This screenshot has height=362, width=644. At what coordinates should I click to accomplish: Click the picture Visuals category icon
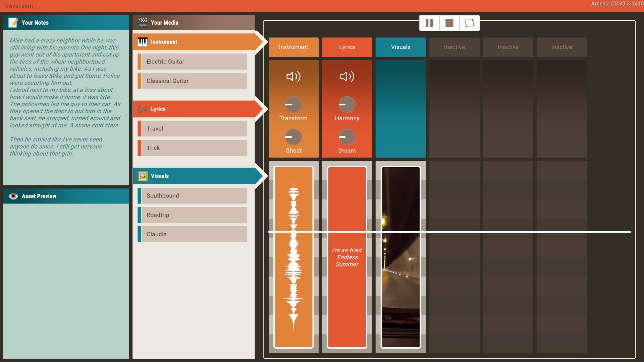[143, 176]
